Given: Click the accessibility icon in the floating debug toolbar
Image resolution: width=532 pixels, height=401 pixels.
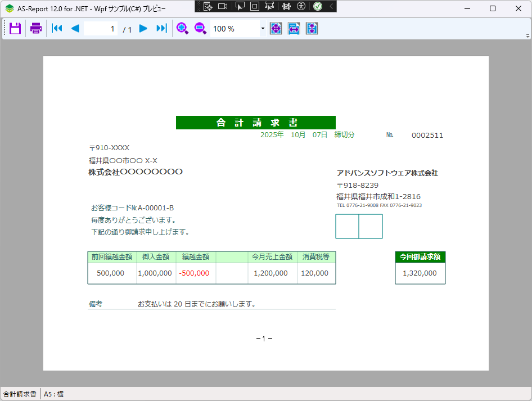Looking at the screenshot, I should click(x=301, y=6).
